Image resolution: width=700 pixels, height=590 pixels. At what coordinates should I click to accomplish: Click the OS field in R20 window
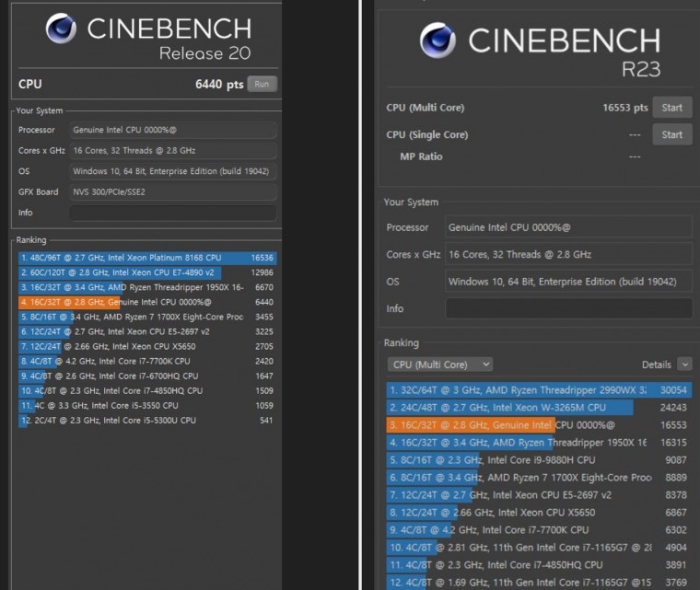tap(173, 171)
